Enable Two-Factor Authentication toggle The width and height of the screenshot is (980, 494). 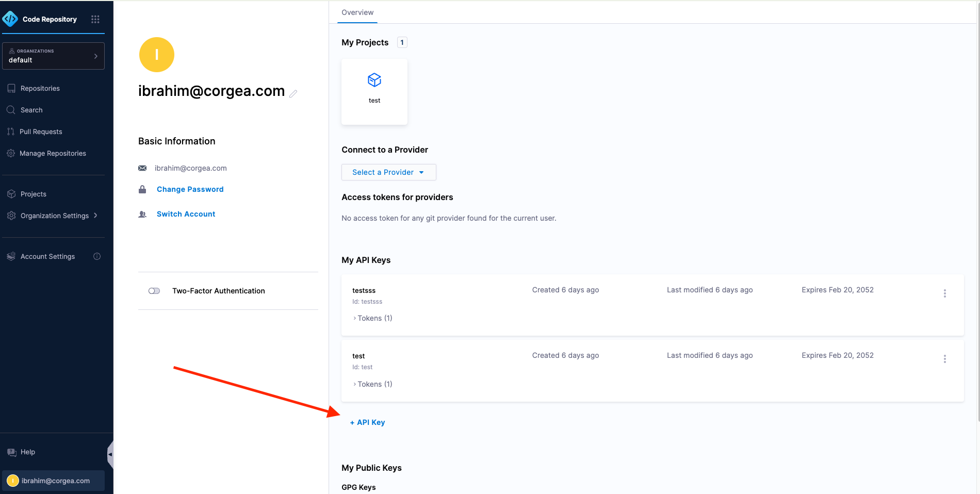(154, 291)
